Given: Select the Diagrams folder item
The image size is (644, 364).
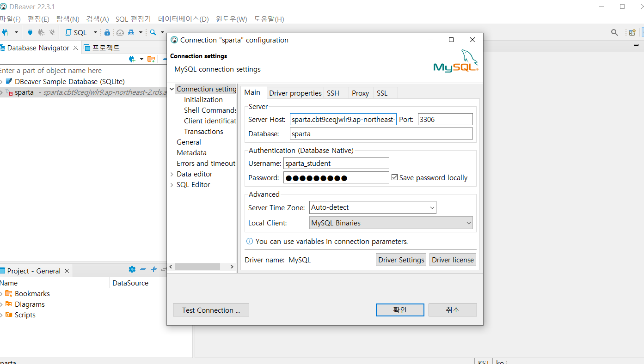Looking at the screenshot, I should [30, 304].
